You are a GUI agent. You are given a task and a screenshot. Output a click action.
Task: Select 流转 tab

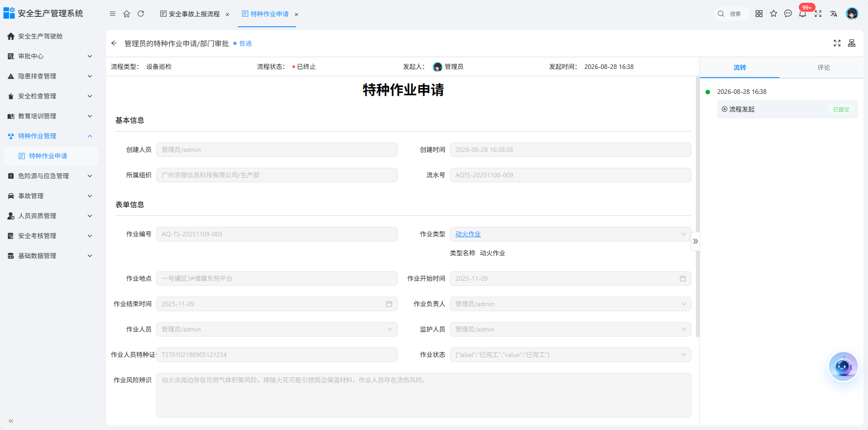coord(740,68)
